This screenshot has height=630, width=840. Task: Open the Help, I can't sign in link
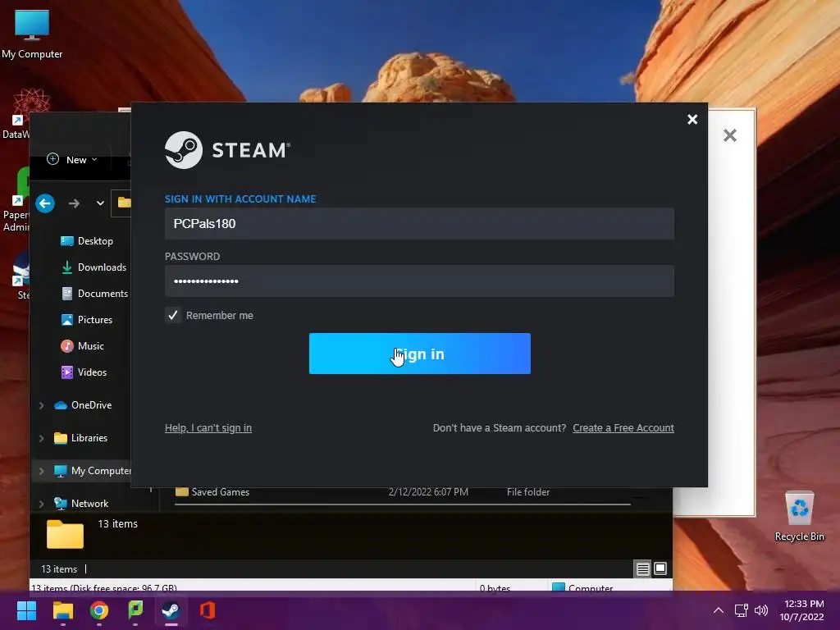[x=208, y=428]
